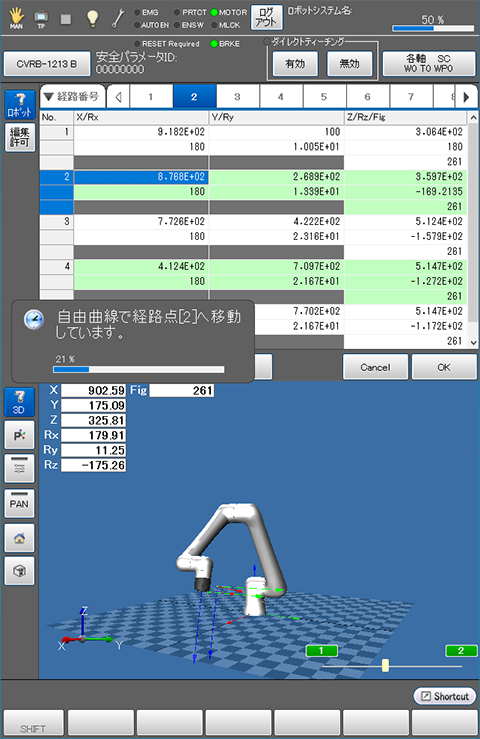Click the ロボット help icon
This screenshot has height=739, width=480.
[20, 105]
